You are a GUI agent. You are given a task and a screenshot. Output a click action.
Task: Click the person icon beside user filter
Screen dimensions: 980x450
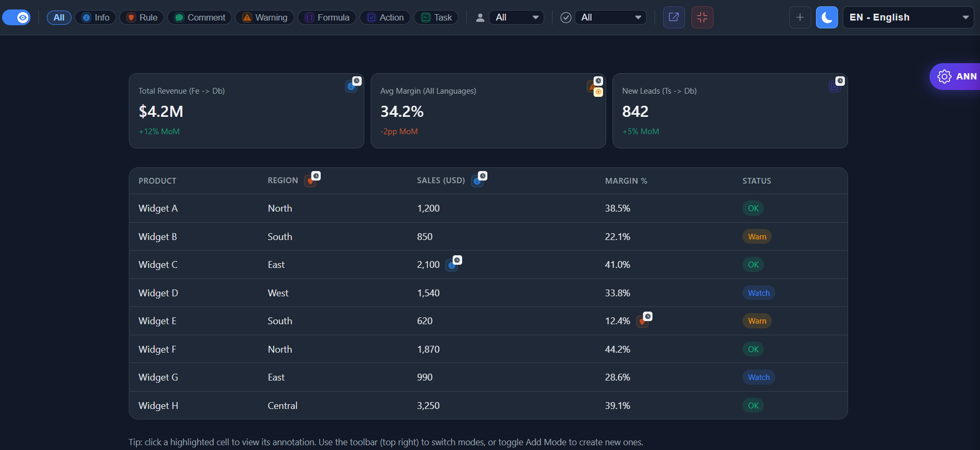click(480, 17)
